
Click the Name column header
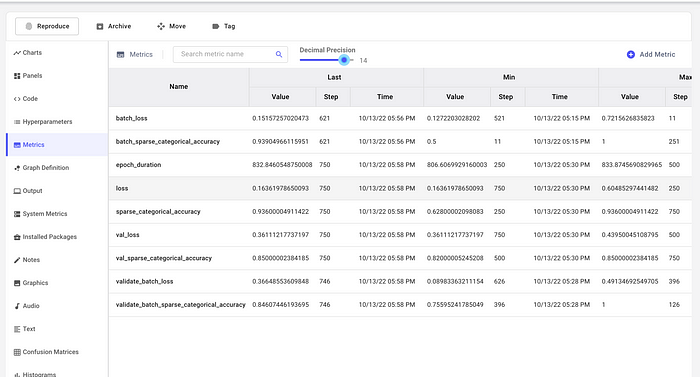point(179,87)
